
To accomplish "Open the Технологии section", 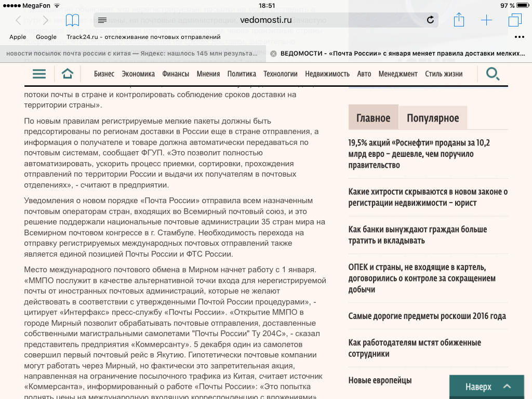I will (x=281, y=74).
